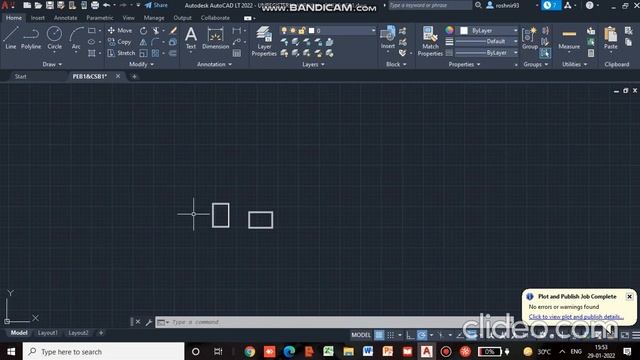Image resolution: width=640 pixels, height=360 pixels.
Task: Toggle layer lock padlock icon
Action: tap(302, 31)
